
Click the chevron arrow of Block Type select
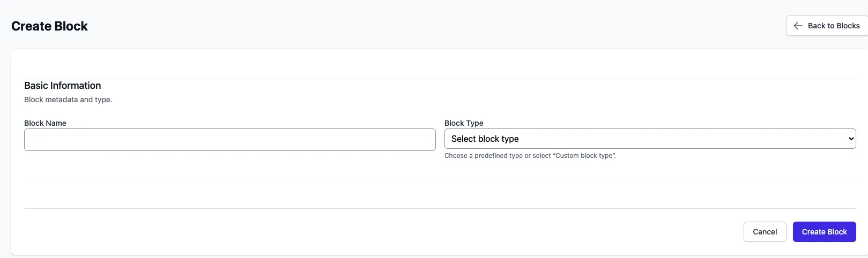[x=850, y=139]
